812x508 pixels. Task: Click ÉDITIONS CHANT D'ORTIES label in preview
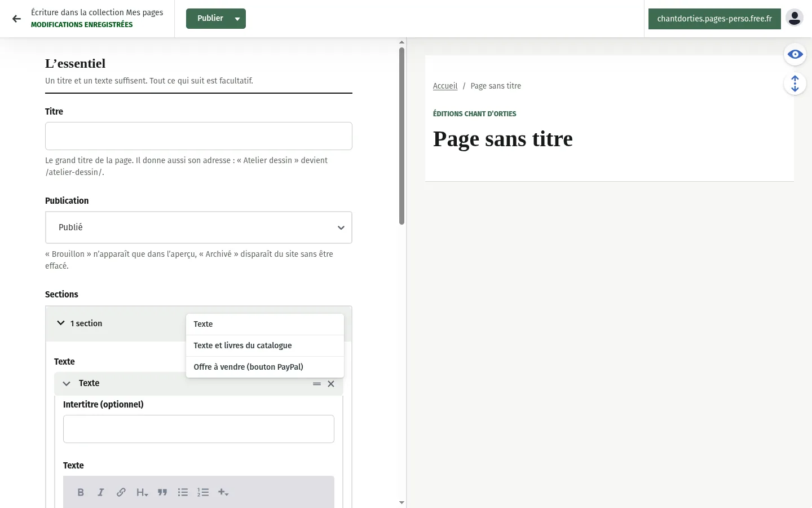tap(474, 113)
